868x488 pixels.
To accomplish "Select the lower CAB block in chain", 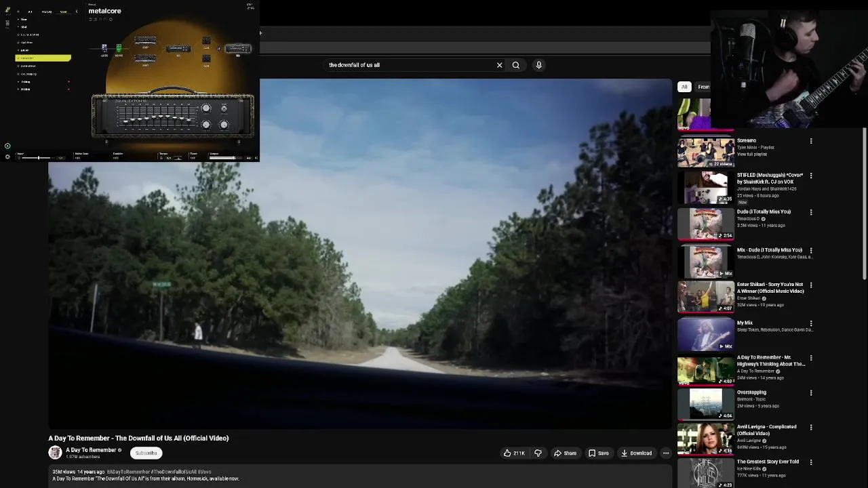I will point(206,58).
